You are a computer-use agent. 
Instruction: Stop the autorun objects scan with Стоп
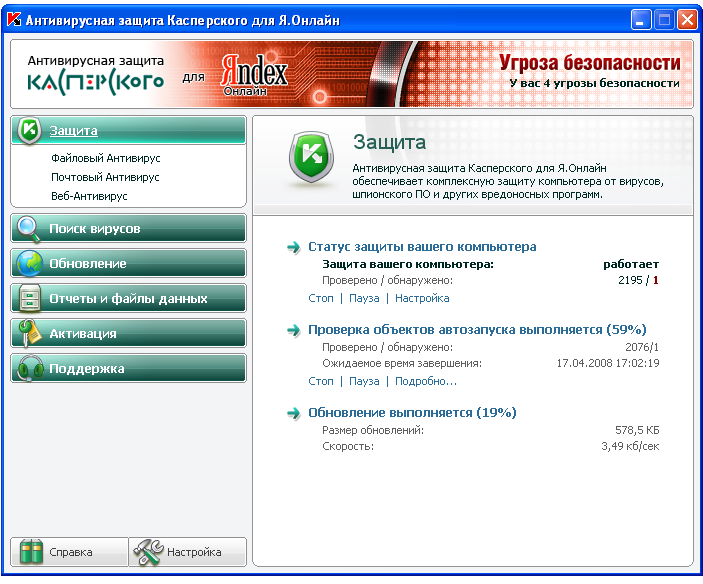pyautogui.click(x=321, y=381)
